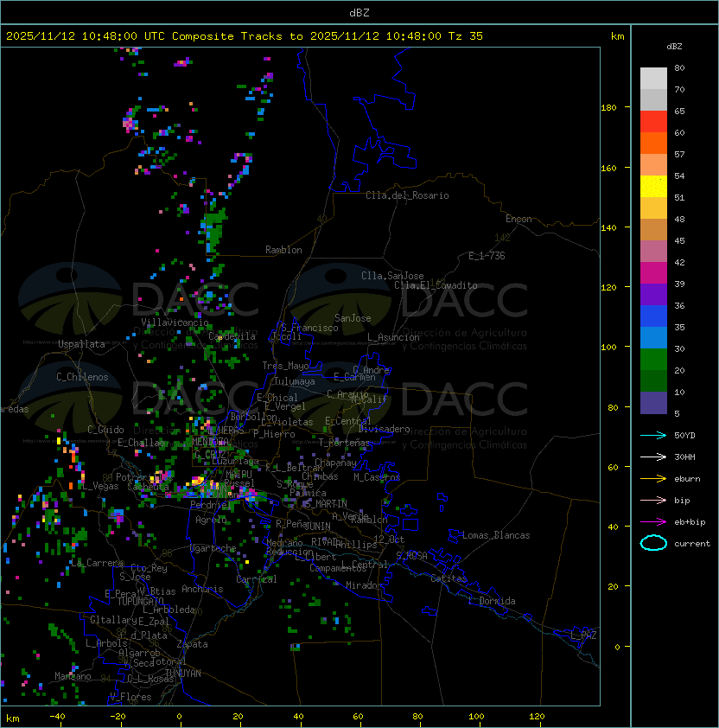
Task: Click the Clla.El_Cavadito map label
Action: pyautogui.click(x=436, y=285)
